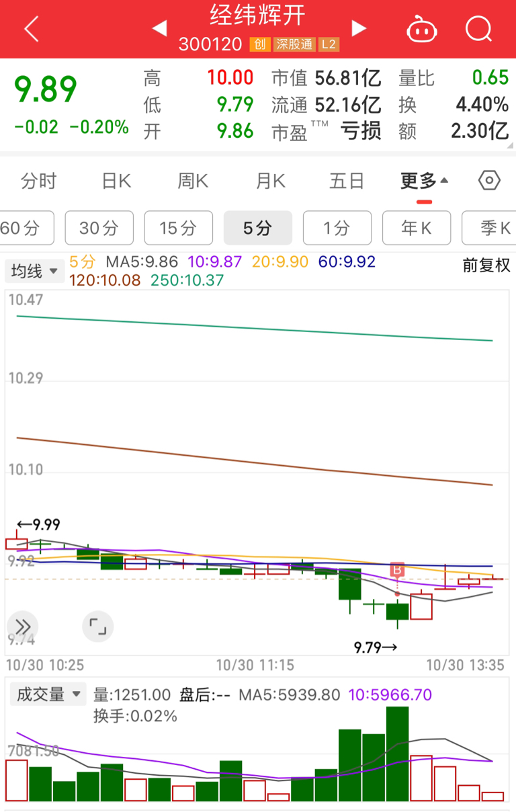Select the 年K period button
This screenshot has width=516, height=812.
tap(417, 228)
